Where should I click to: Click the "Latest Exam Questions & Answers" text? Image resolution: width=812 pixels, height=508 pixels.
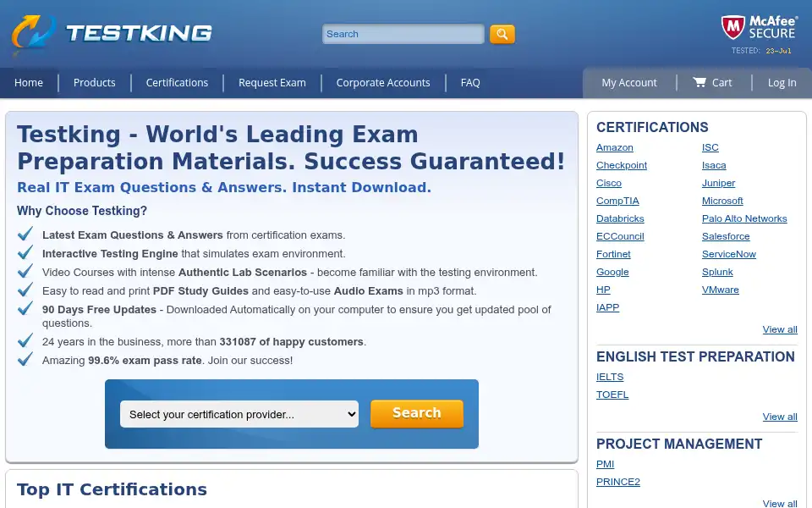coord(133,235)
